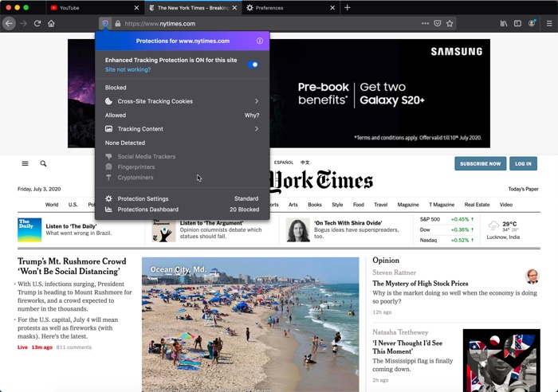Click the LOG IN button
This screenshot has width=558, height=392.
click(523, 163)
